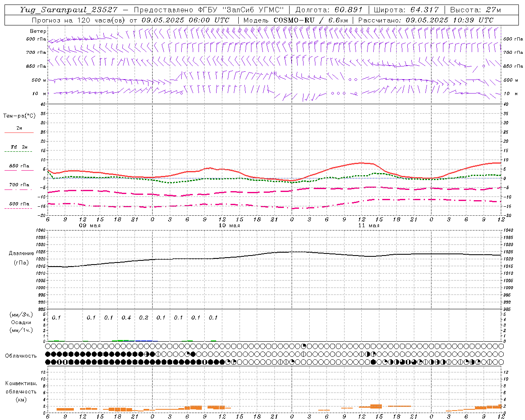This screenshot has width=525, height=420.
Task: Click the 09 мая date label
Action: [x=90, y=226]
